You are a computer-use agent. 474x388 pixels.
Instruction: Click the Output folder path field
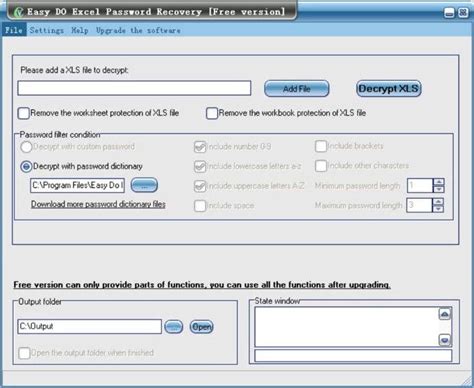pyautogui.click(x=89, y=326)
